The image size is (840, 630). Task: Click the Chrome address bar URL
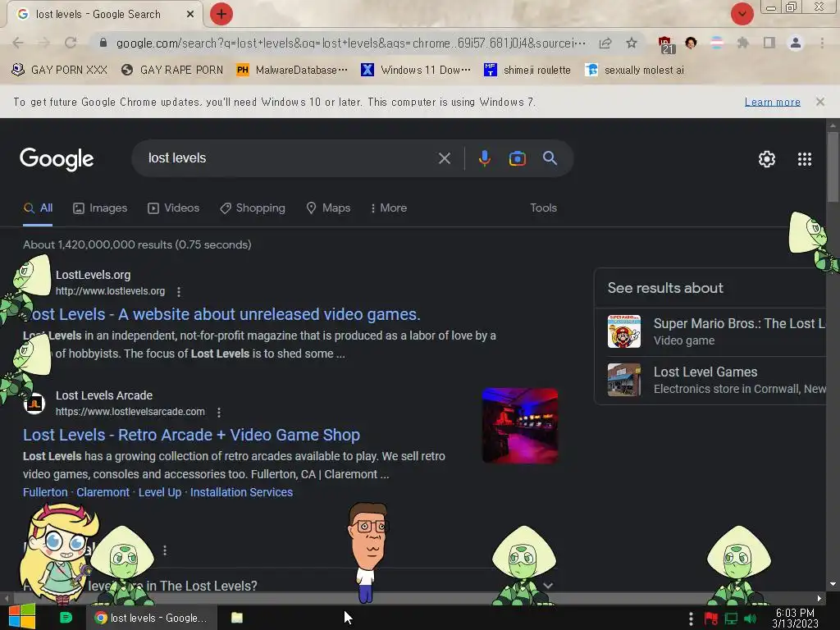[x=351, y=43]
